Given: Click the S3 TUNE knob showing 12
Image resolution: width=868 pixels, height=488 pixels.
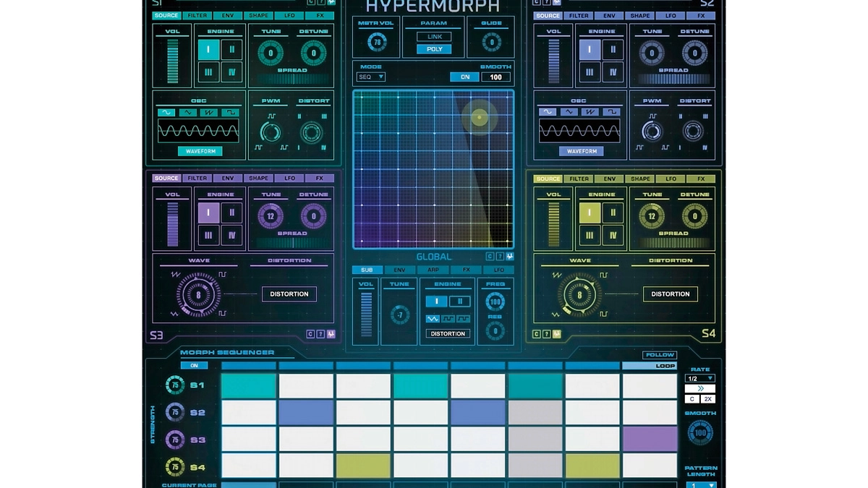Looking at the screenshot, I should [271, 215].
